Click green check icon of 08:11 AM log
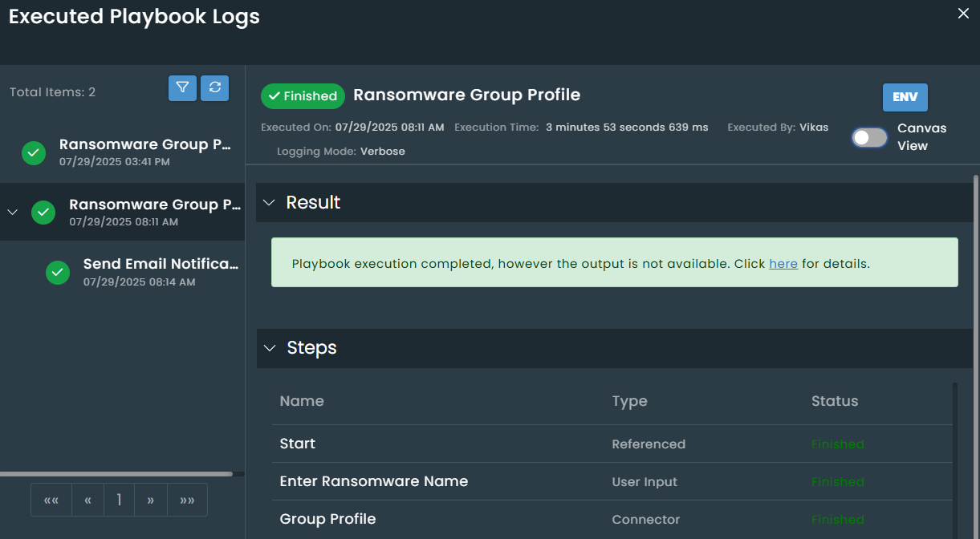 pyautogui.click(x=43, y=213)
